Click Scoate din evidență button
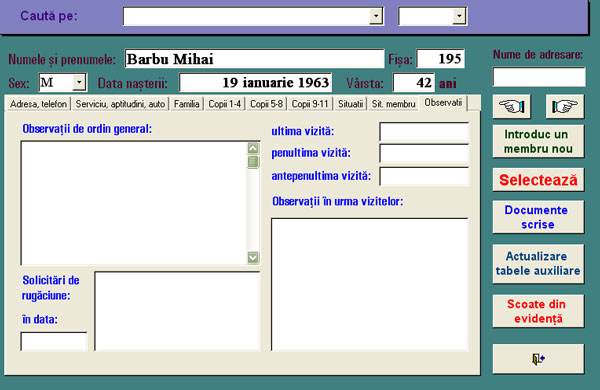 coord(538,311)
